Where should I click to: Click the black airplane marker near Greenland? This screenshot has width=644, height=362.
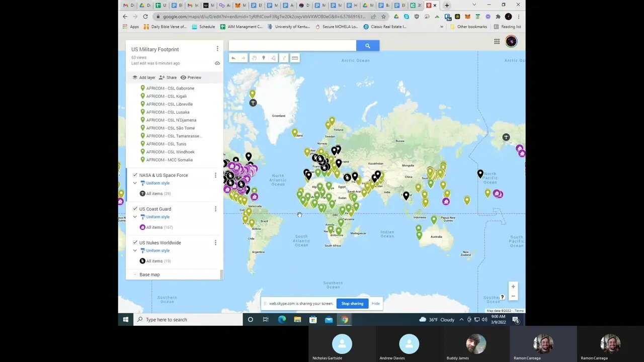pos(253,103)
